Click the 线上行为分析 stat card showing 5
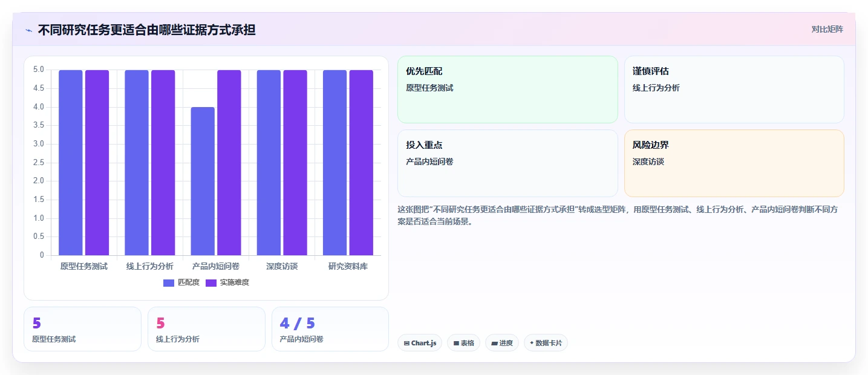Image resolution: width=868 pixels, height=375 pixels. click(206, 329)
